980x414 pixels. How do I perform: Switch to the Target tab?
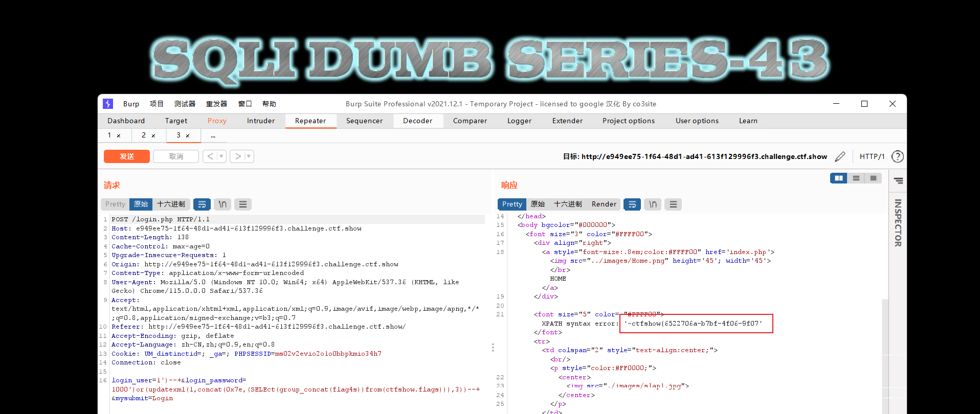[x=176, y=121]
